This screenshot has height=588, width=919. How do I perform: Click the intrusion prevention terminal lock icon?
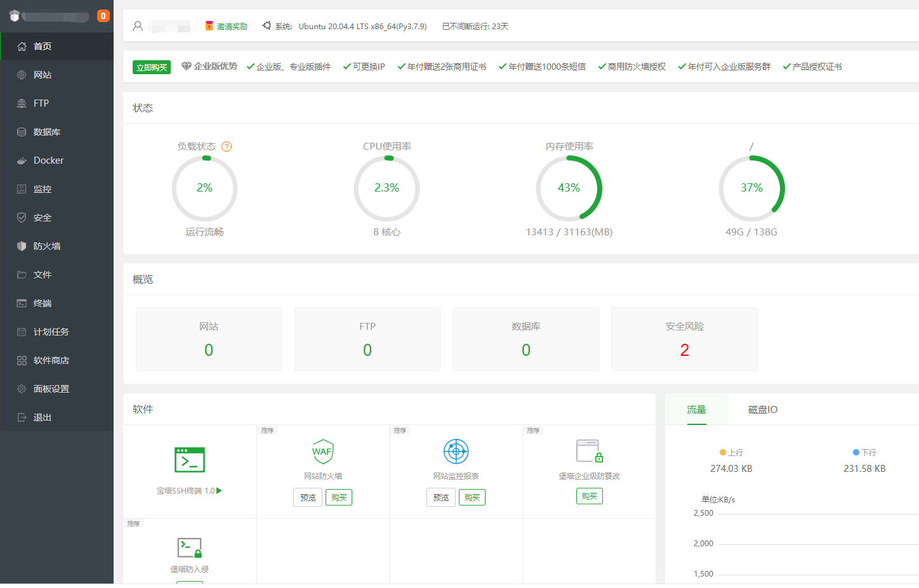pyautogui.click(x=189, y=547)
